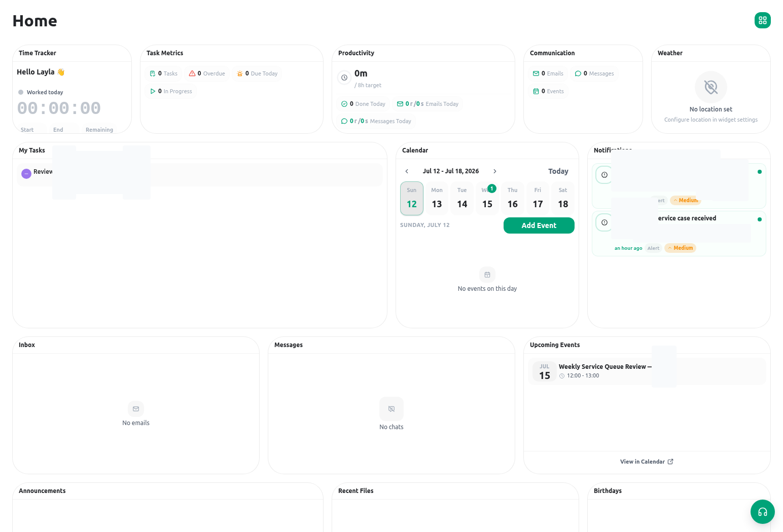Click the service case notification alert icon
The width and height of the screenshot is (783, 532).
[x=604, y=222]
